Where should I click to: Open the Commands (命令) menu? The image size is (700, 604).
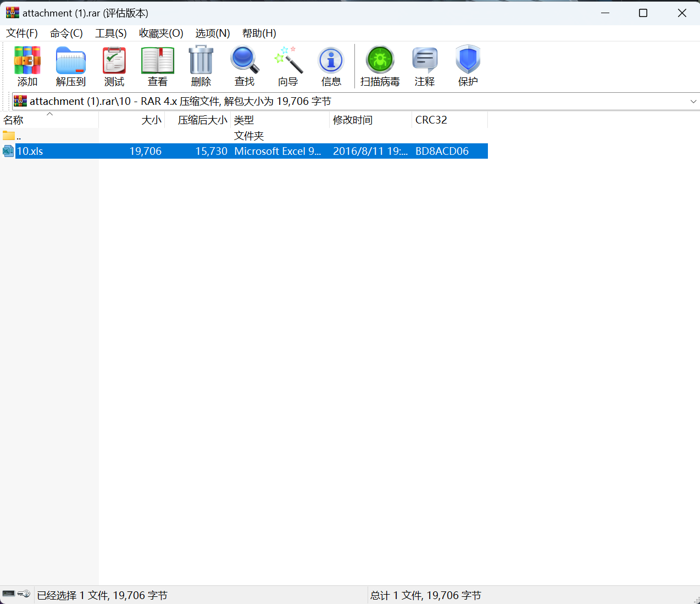coord(66,33)
